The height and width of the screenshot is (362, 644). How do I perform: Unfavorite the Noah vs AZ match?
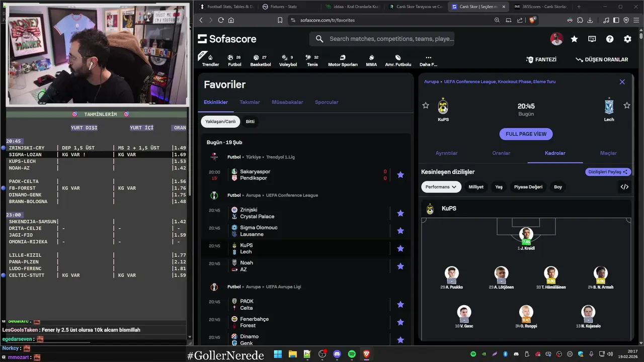[400, 266]
